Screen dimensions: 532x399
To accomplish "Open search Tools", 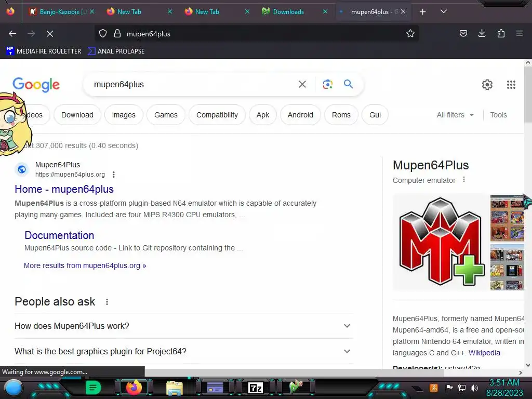I will click(498, 115).
